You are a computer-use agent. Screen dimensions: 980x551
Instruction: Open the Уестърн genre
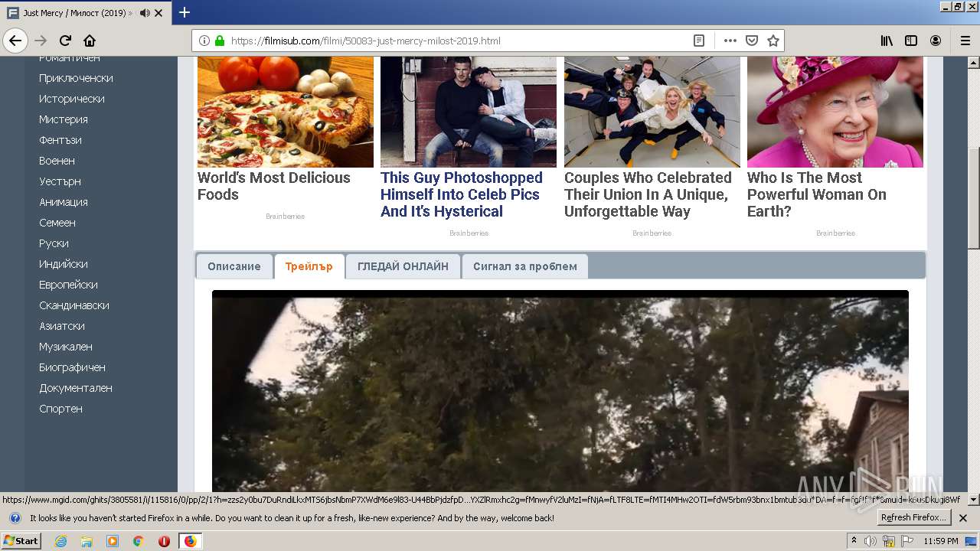tap(60, 181)
